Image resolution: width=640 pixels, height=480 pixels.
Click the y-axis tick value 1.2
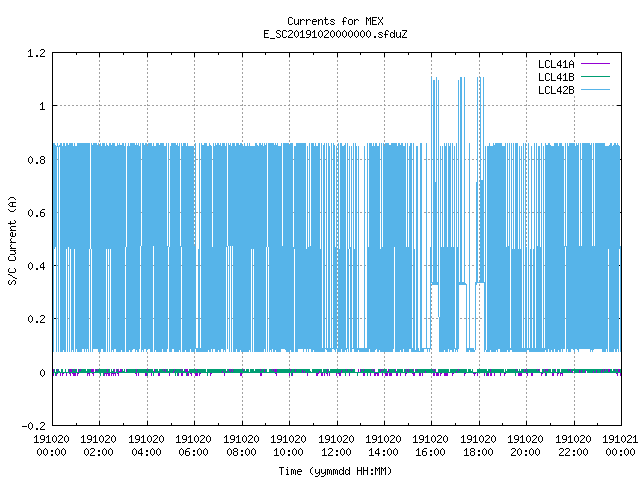click(x=36, y=53)
